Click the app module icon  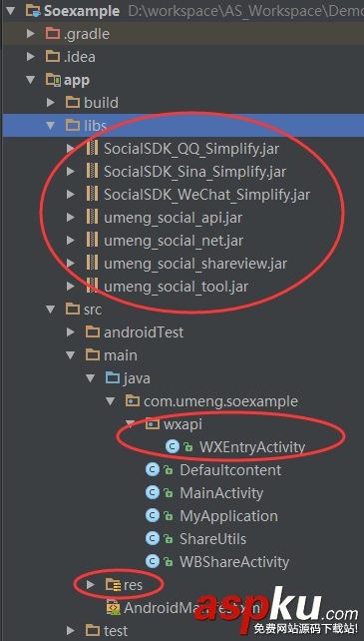coord(53,79)
